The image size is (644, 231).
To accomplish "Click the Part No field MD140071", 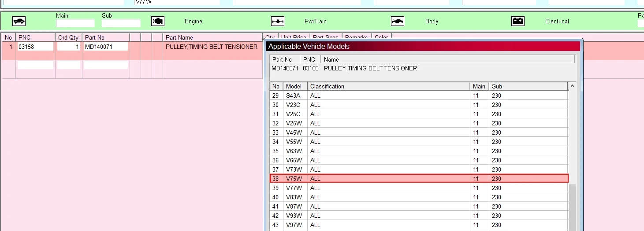I will (x=106, y=47).
